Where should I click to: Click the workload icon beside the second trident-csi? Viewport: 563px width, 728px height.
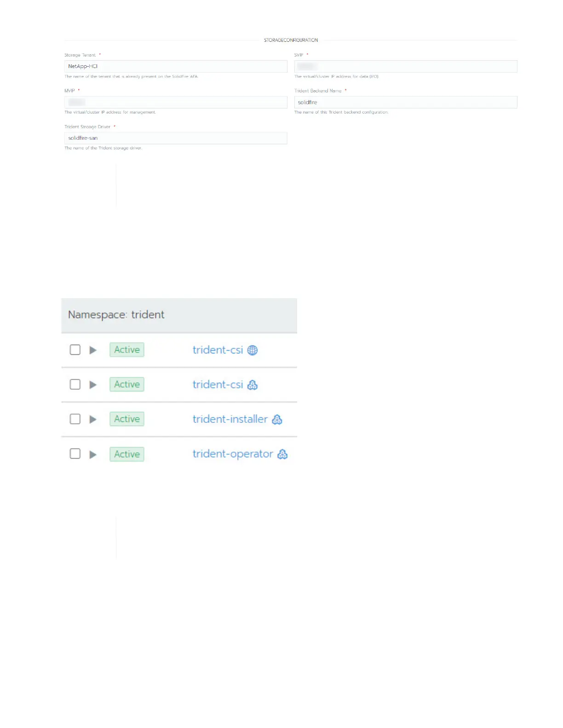pos(253,385)
